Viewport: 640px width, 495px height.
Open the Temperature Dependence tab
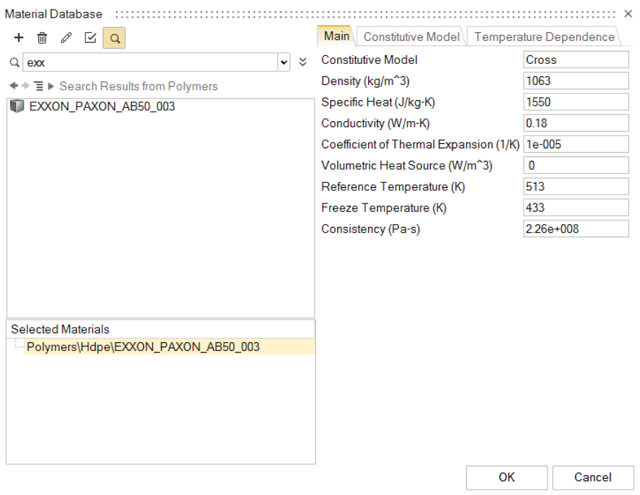[x=544, y=37]
